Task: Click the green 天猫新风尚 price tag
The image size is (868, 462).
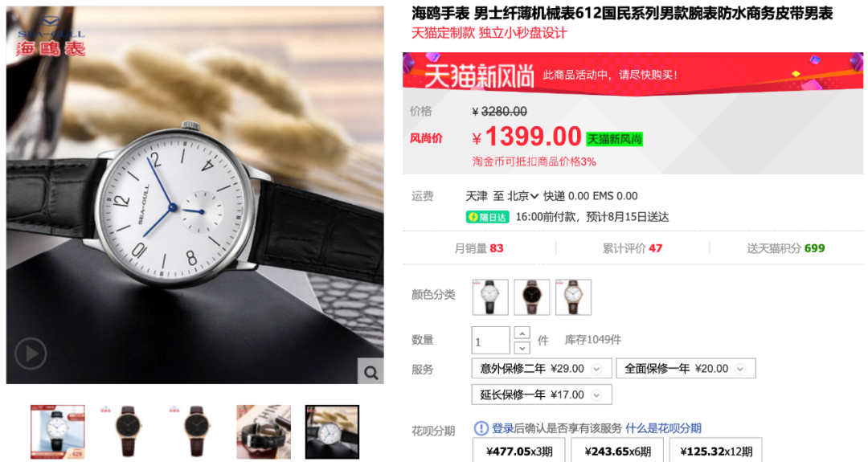Action: 615,139
